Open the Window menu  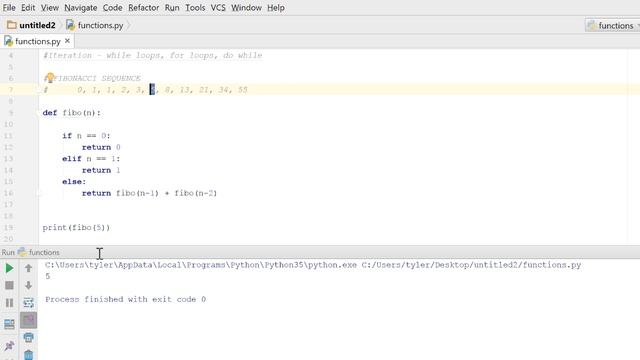pos(246,8)
